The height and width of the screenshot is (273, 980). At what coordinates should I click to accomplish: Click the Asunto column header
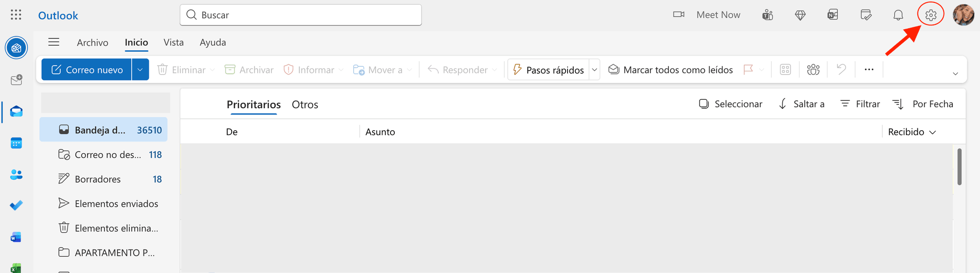point(380,132)
